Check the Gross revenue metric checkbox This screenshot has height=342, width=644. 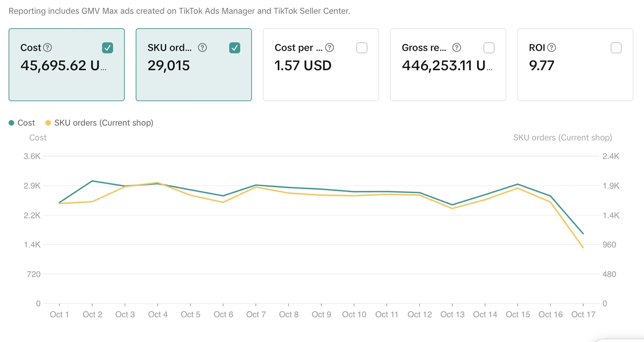click(489, 48)
